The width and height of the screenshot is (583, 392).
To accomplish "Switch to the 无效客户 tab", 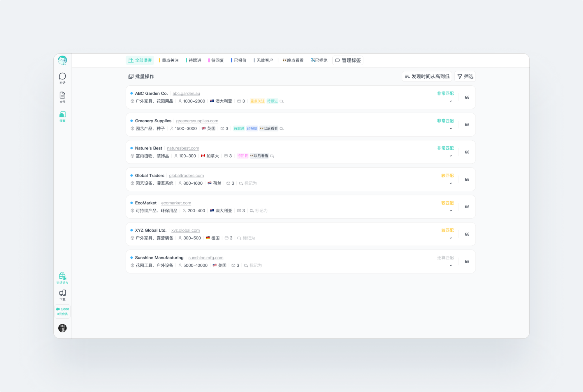I will [263, 60].
